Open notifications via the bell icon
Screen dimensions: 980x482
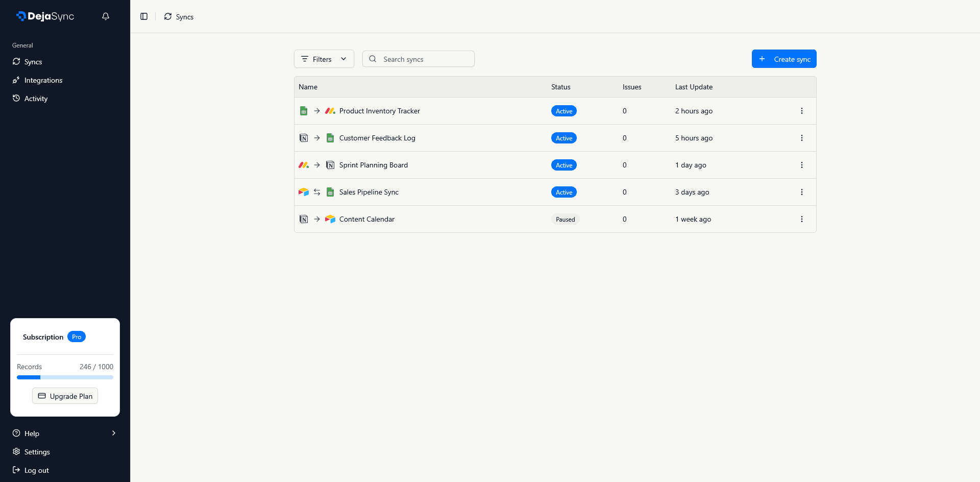[x=106, y=16]
